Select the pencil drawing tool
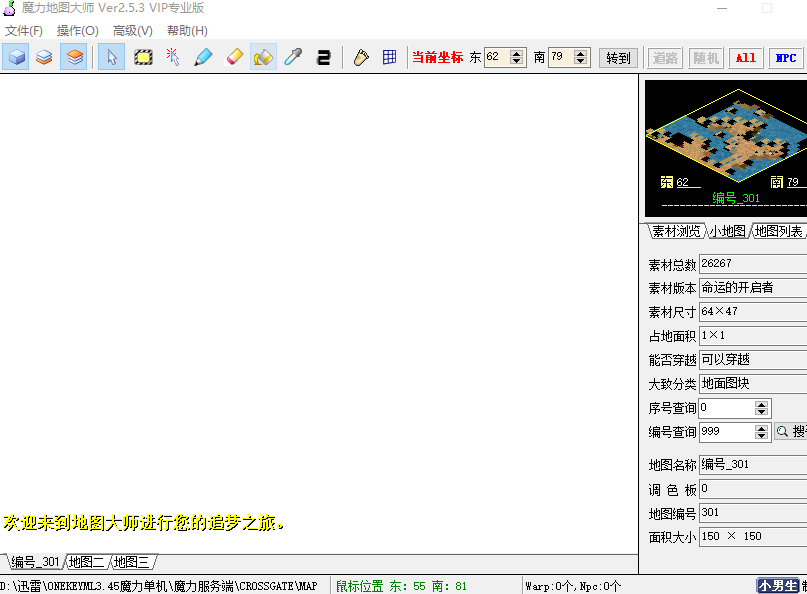The image size is (807, 594). pos(203,57)
